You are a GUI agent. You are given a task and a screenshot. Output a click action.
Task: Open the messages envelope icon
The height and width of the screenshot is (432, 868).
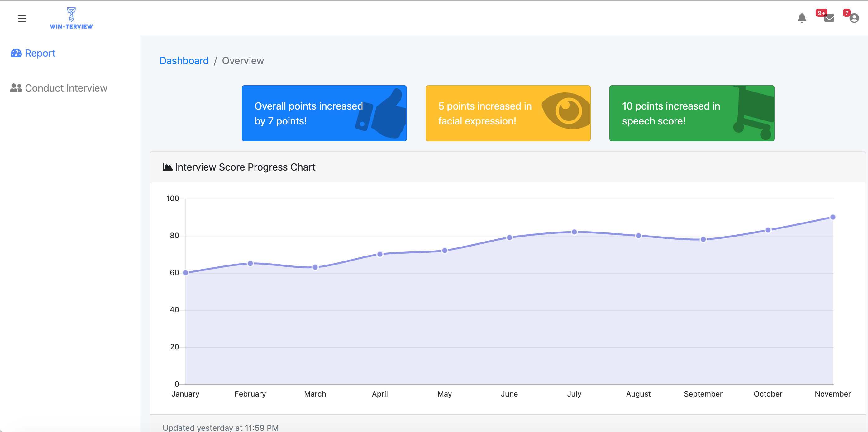click(829, 18)
